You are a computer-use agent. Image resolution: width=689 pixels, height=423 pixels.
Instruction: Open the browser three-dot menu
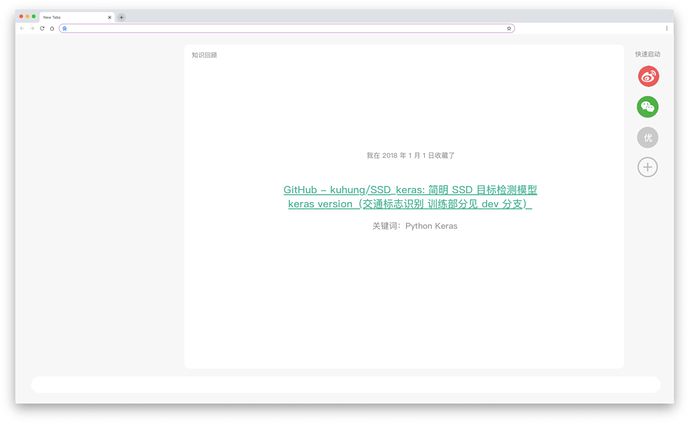(x=667, y=28)
